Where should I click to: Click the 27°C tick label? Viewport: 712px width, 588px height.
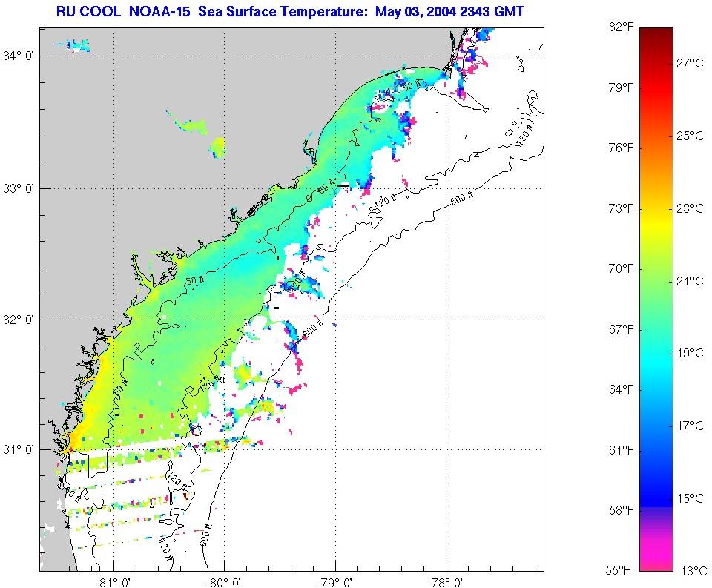pyautogui.click(x=690, y=63)
